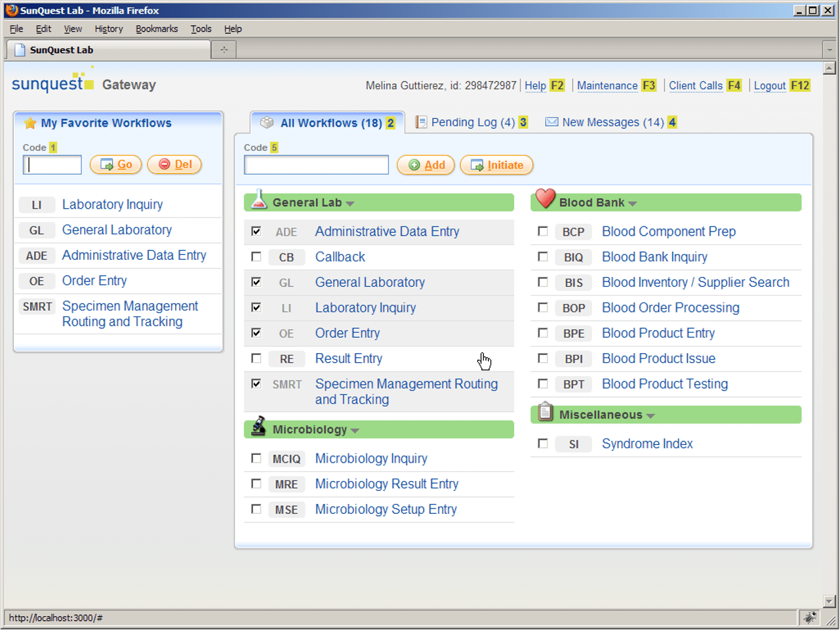Focus the All Workflows Code field

pyautogui.click(x=316, y=165)
